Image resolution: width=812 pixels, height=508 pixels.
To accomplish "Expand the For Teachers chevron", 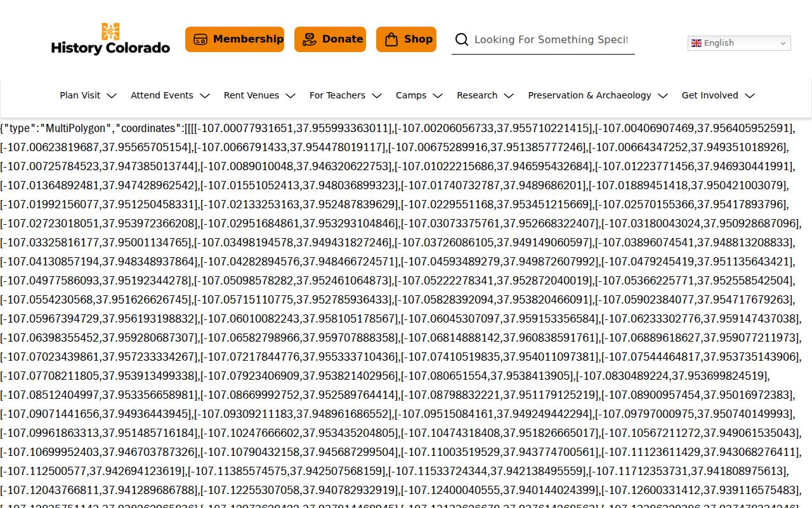I will [377, 96].
